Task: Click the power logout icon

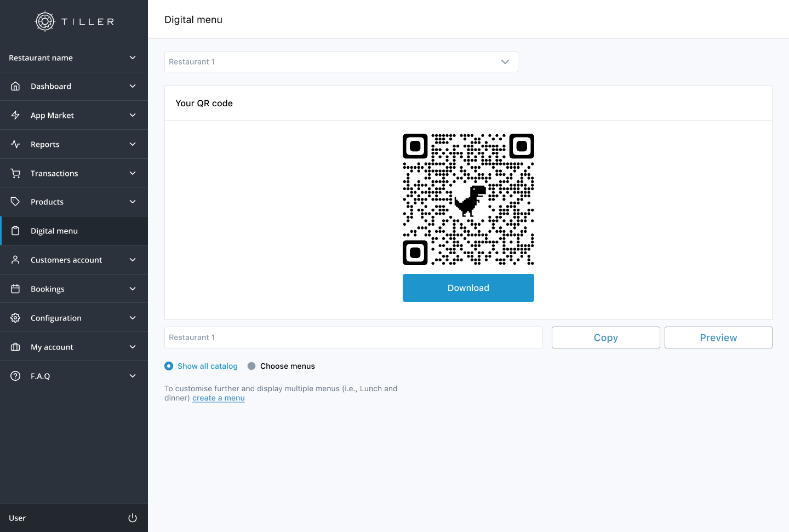Action: click(133, 518)
